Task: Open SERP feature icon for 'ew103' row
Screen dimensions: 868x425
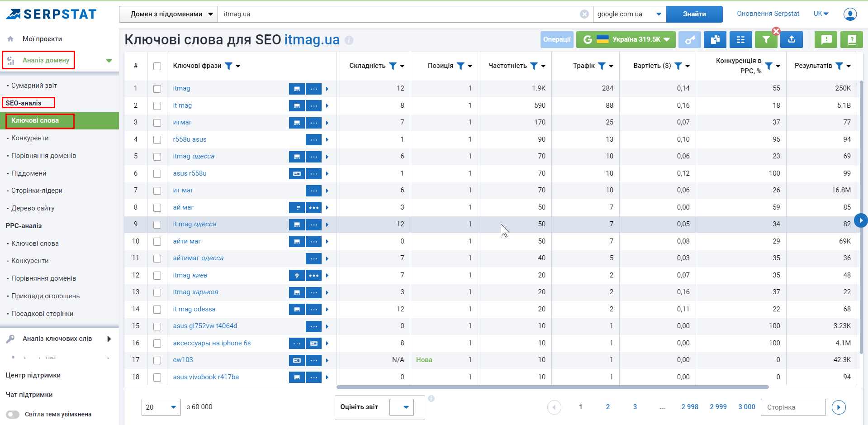Action: (x=297, y=360)
